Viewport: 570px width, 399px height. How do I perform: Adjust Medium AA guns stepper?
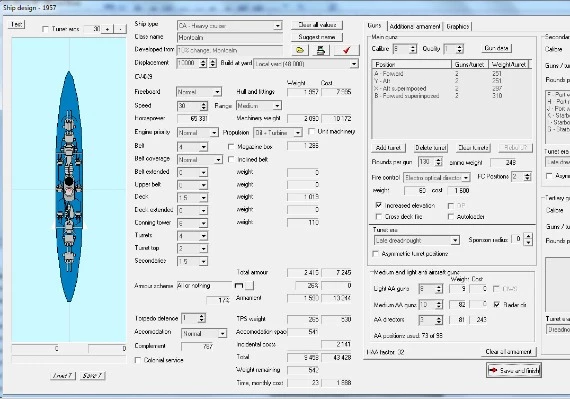(439, 305)
